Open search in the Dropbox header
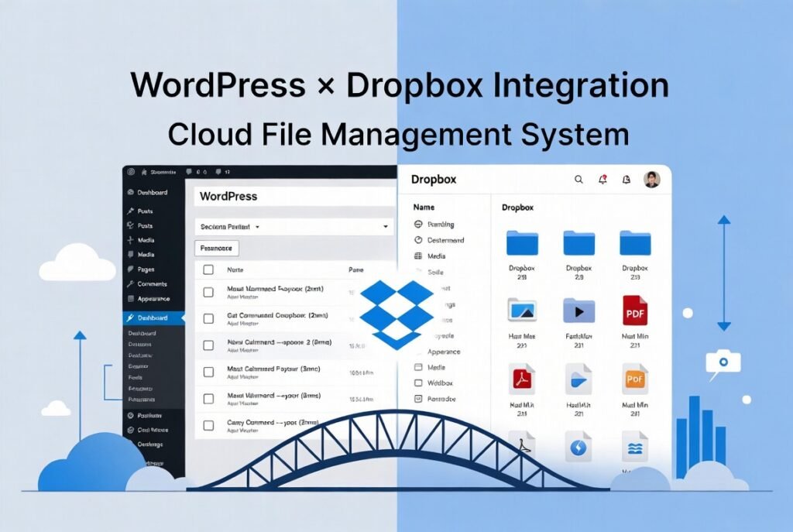 [578, 179]
